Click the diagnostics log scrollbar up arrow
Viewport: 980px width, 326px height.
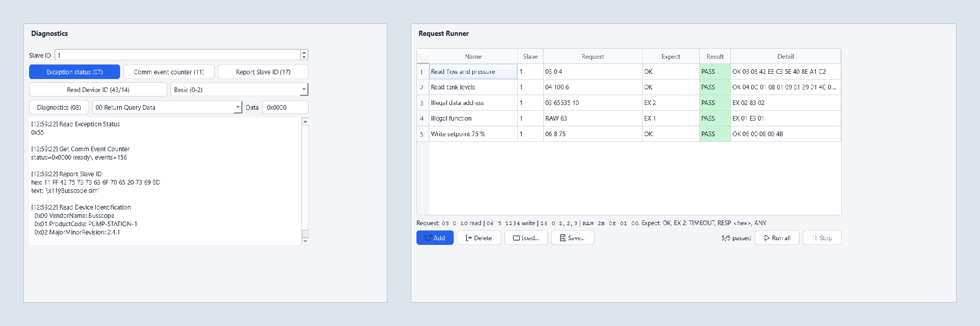pos(305,121)
